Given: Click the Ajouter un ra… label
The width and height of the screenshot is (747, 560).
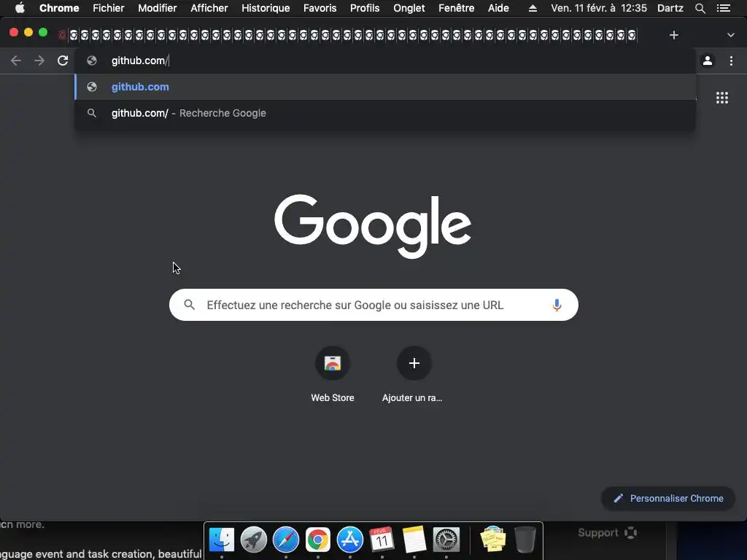Looking at the screenshot, I should 412,397.
